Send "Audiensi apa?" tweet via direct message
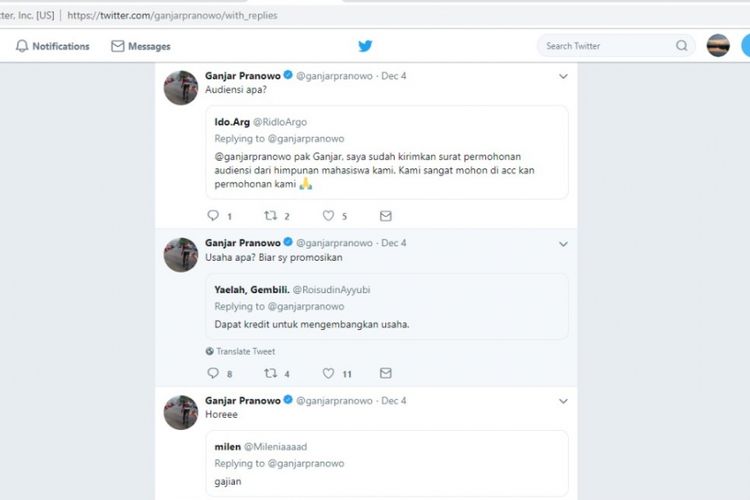Image resolution: width=750 pixels, height=500 pixels. point(386,216)
